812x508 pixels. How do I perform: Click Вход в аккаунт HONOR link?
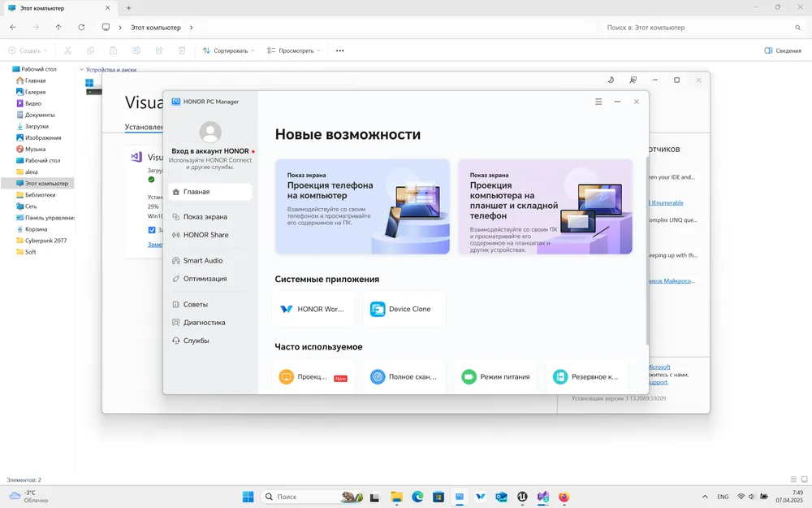point(209,151)
